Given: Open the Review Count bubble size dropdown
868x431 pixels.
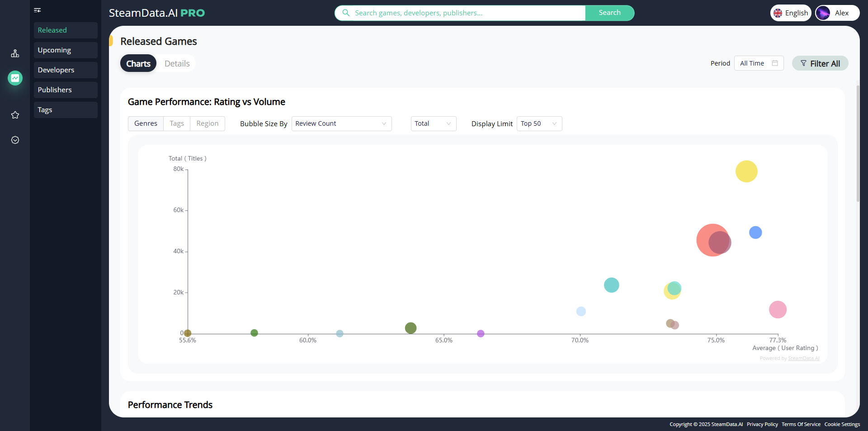Looking at the screenshot, I should click(x=341, y=123).
